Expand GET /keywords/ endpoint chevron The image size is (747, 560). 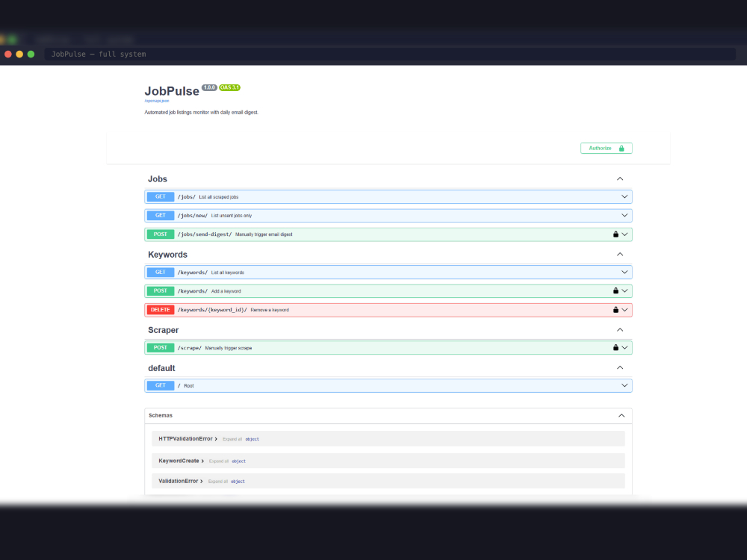(624, 273)
